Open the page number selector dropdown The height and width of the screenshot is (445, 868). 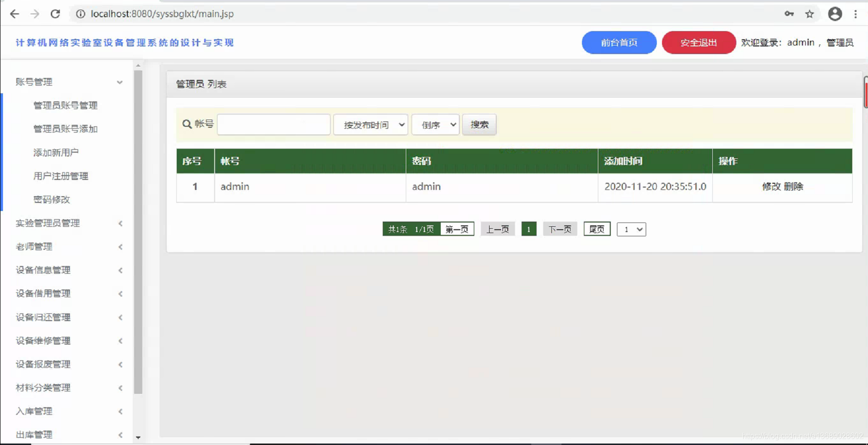click(631, 229)
